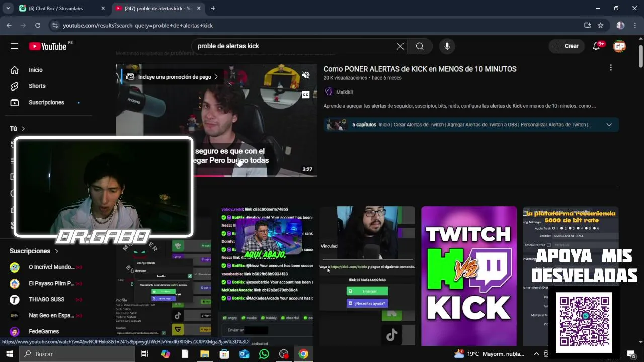Go back in the browser
The height and width of the screenshot is (362, 644).
9,25
